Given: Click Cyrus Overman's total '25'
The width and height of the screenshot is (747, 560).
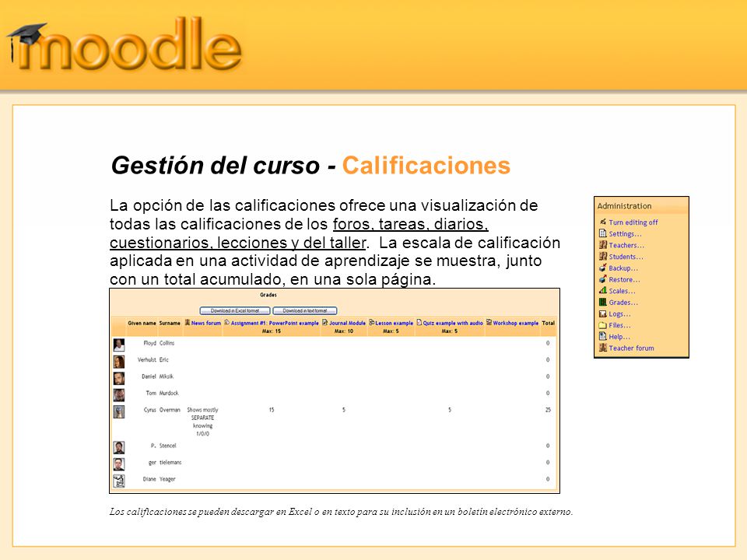Looking at the screenshot, I should tap(548, 410).
